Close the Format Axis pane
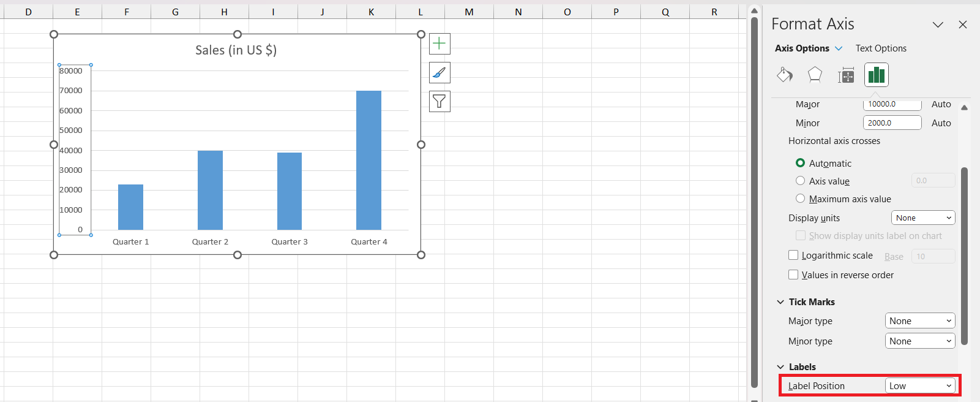This screenshot has width=980, height=402. tap(963, 25)
